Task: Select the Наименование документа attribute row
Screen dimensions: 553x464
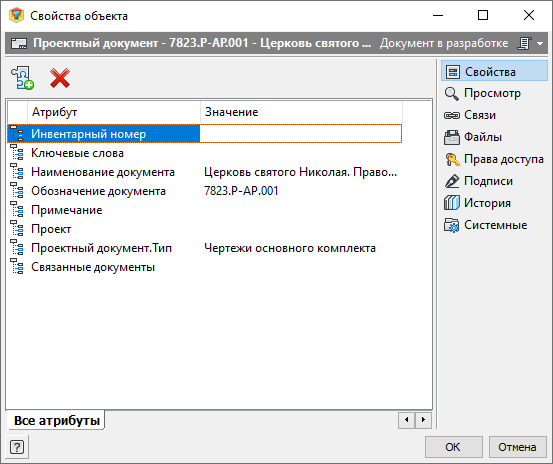Action: 205,172
